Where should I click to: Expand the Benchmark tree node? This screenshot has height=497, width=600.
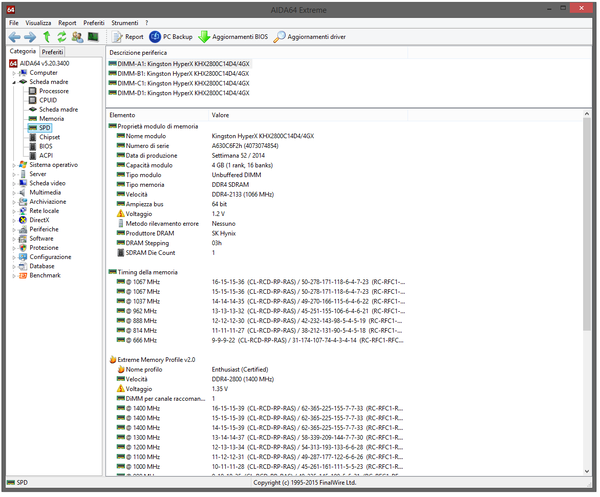click(13, 276)
